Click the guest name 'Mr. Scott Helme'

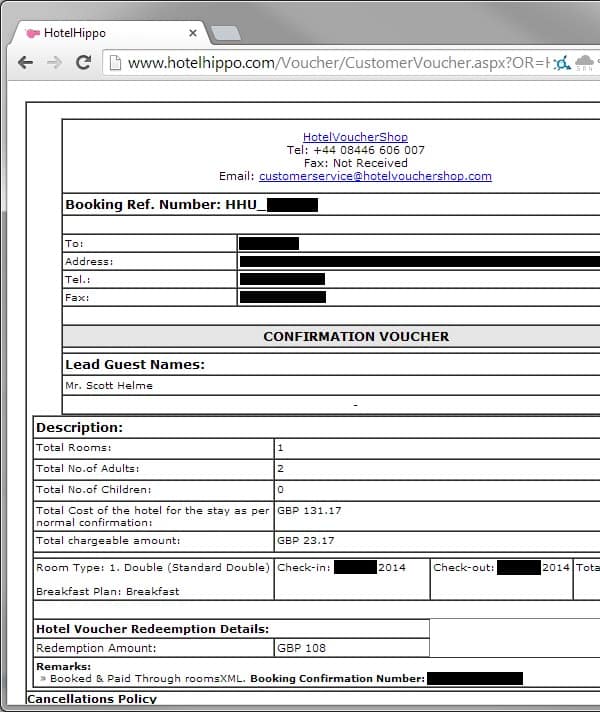pos(109,386)
